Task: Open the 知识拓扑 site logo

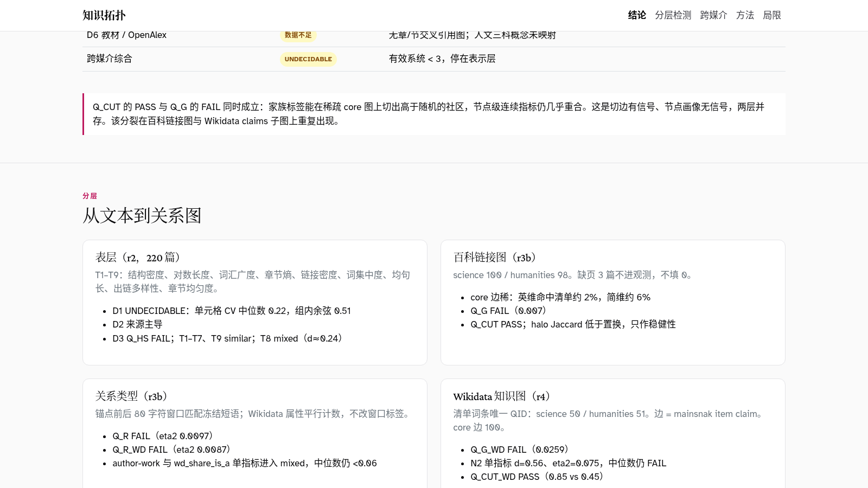Action: (104, 15)
